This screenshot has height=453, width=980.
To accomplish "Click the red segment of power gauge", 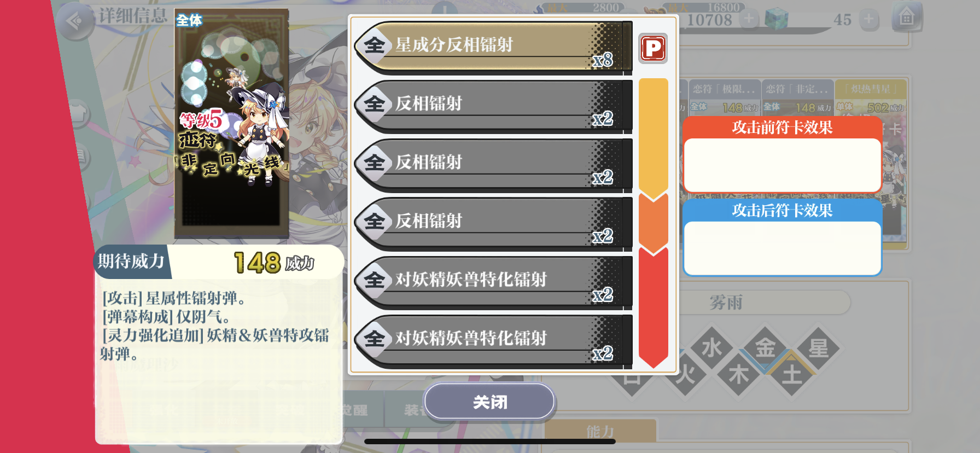I will (x=654, y=306).
